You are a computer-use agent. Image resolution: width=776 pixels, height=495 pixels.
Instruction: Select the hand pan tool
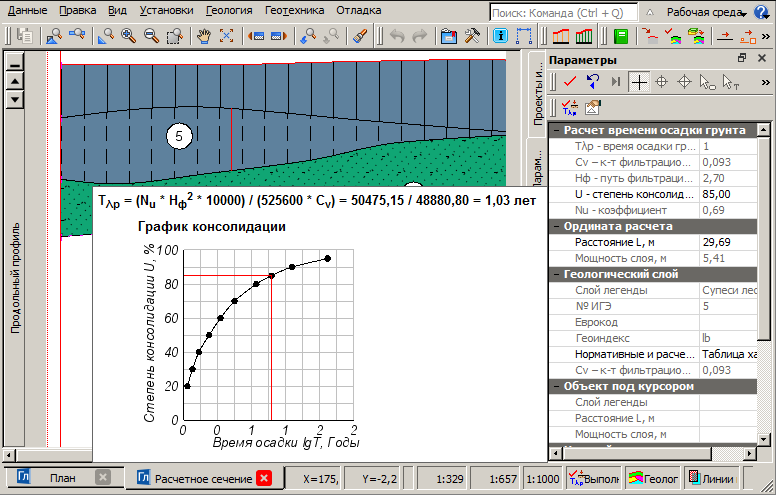tap(204, 35)
